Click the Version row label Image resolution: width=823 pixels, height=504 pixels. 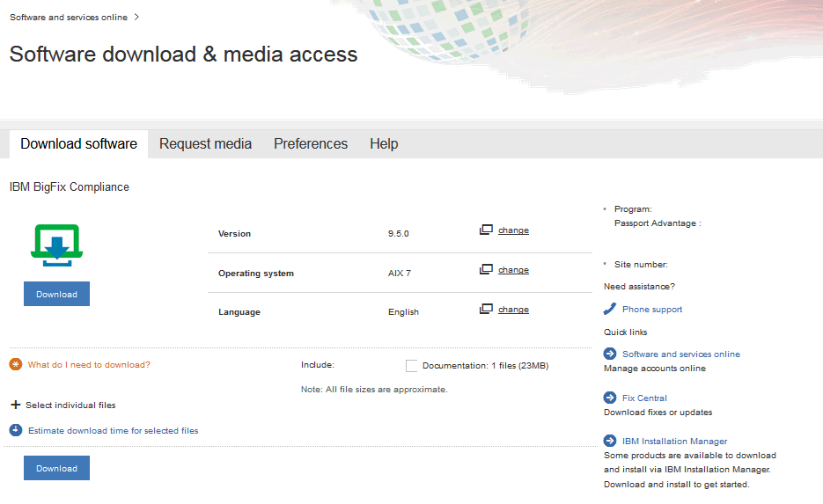(x=234, y=233)
